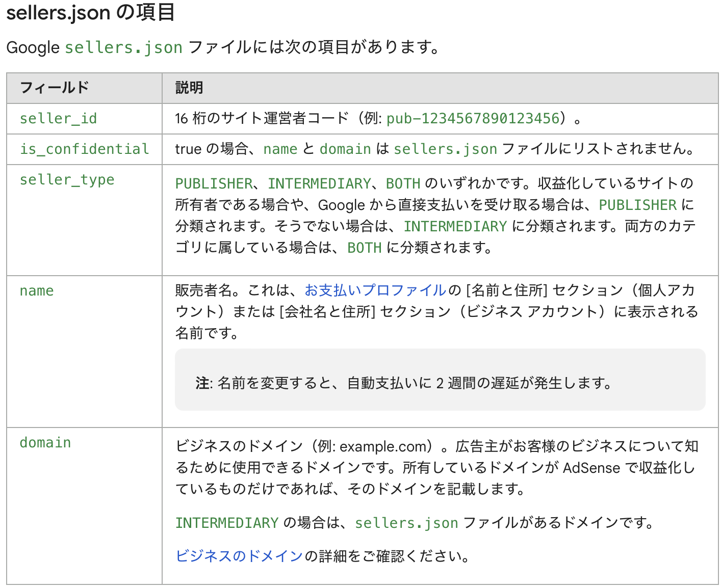Click the seller_id field cell

84,119
